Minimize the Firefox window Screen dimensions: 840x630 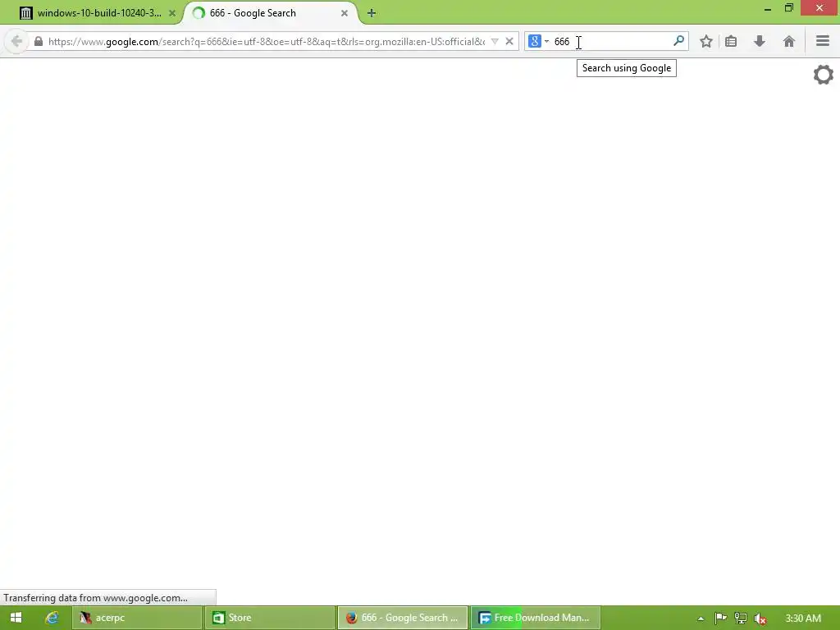768,8
